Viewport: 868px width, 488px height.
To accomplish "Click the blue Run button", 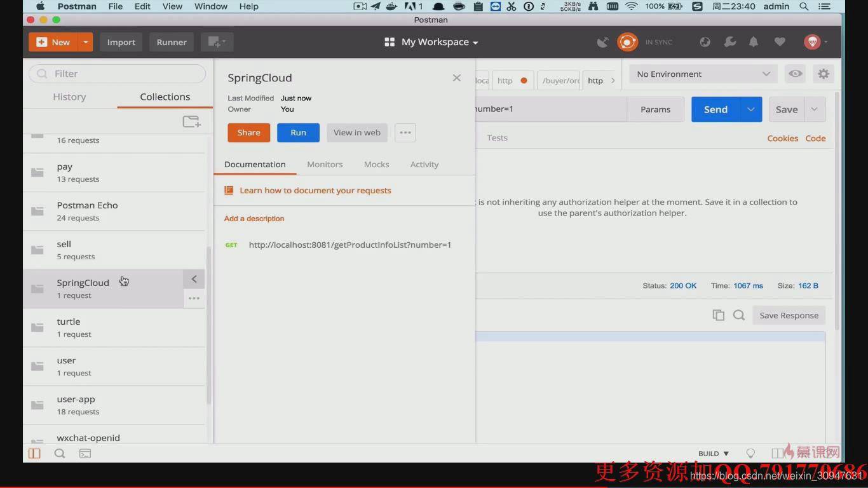I will coord(298,133).
